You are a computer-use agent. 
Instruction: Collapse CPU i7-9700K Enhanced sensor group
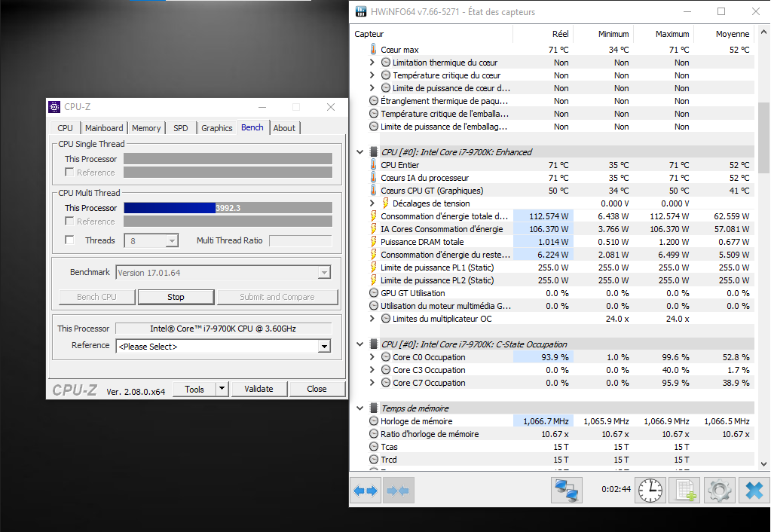click(x=360, y=152)
